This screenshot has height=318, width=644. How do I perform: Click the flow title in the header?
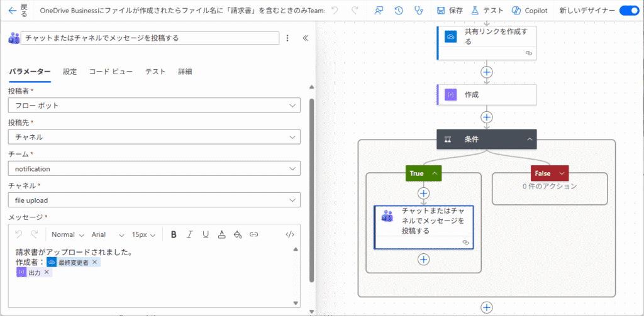[x=182, y=11]
